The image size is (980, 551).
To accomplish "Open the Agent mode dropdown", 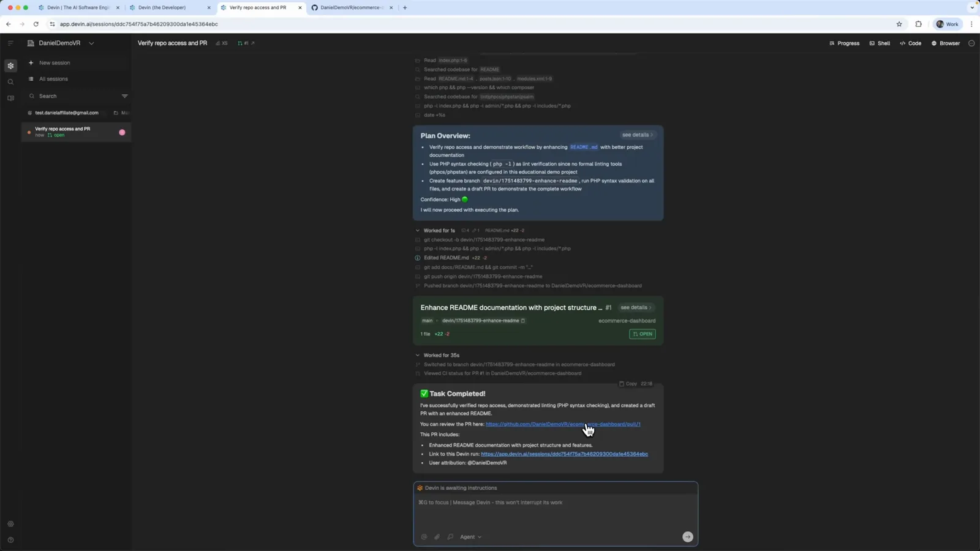I will [470, 537].
